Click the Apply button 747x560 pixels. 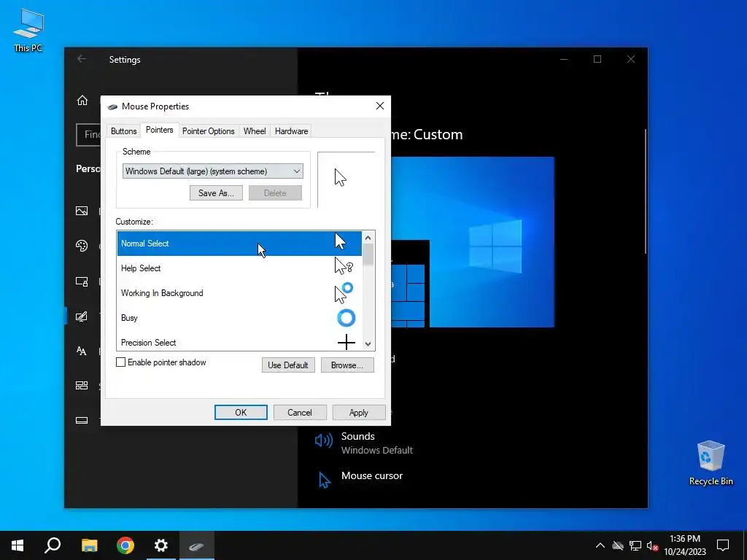click(x=359, y=413)
